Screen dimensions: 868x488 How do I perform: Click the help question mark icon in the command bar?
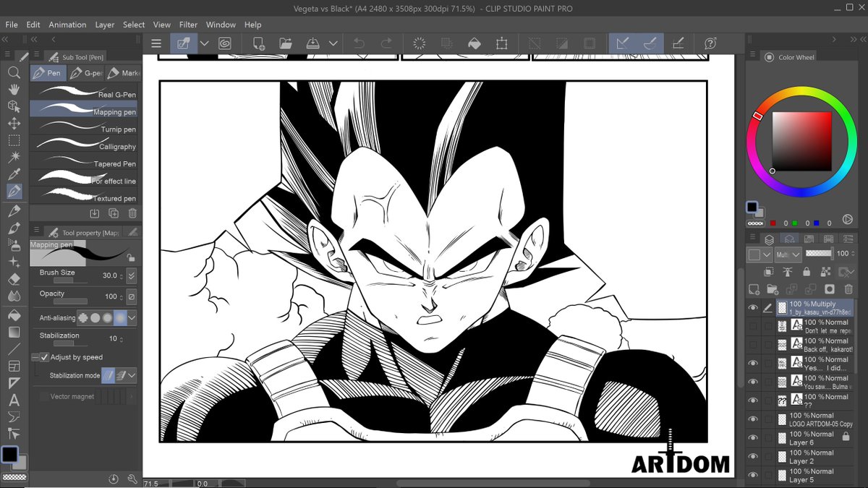tap(710, 43)
